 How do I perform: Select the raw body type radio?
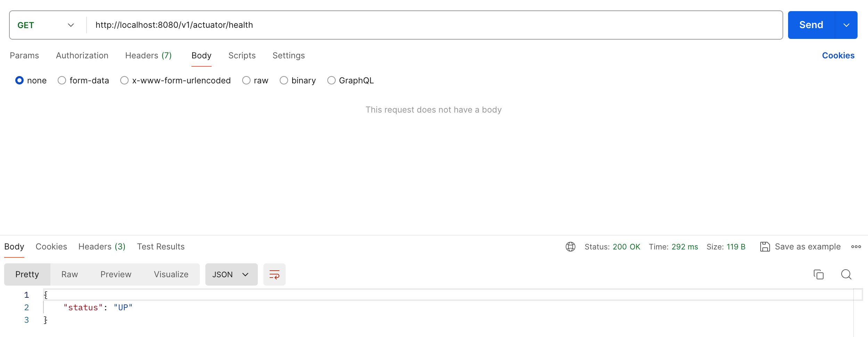pyautogui.click(x=246, y=81)
